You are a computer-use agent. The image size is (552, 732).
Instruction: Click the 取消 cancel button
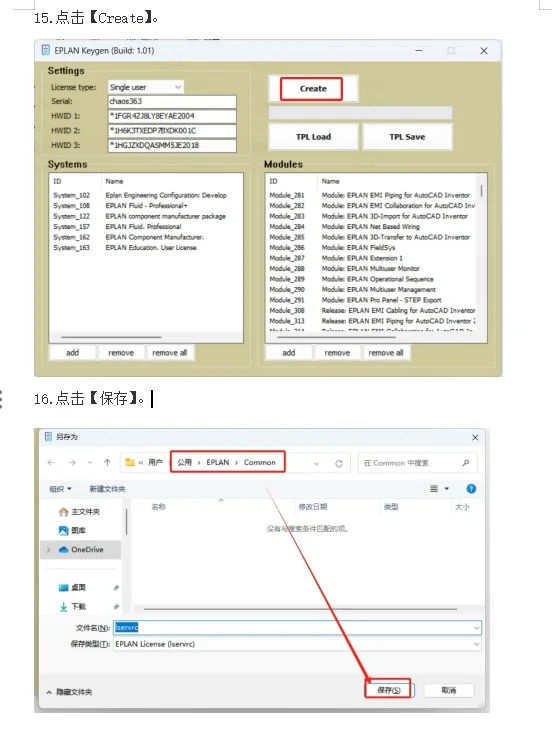[448, 690]
